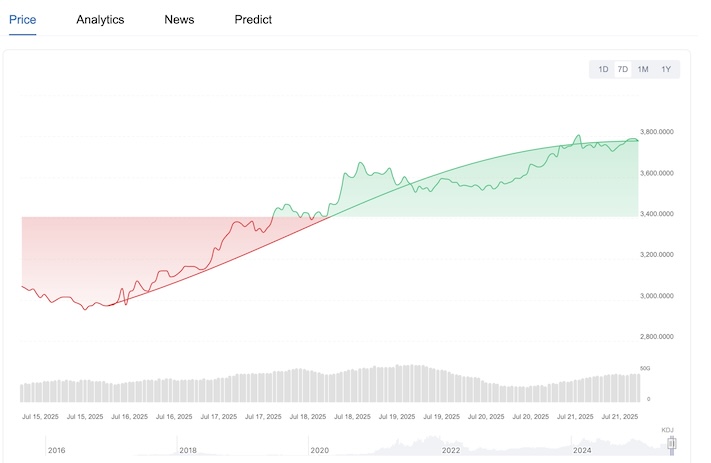Set chart range to 1D

click(x=603, y=69)
